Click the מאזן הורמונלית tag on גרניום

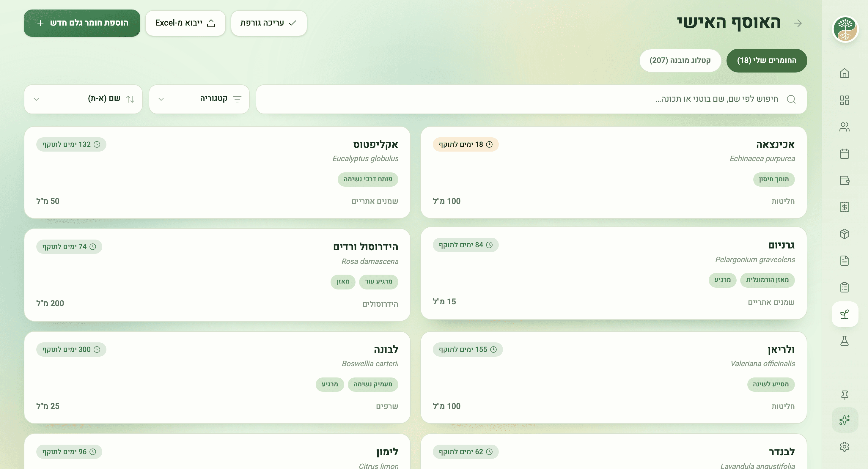pyautogui.click(x=767, y=280)
